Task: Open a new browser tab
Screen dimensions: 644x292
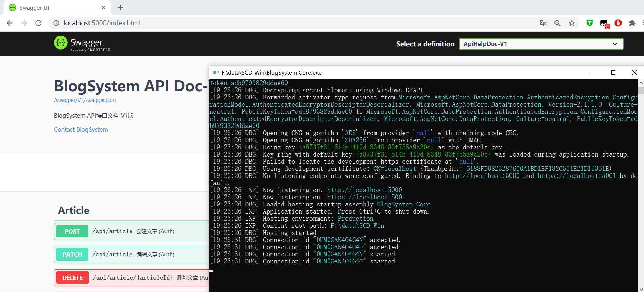Action: [120, 7]
